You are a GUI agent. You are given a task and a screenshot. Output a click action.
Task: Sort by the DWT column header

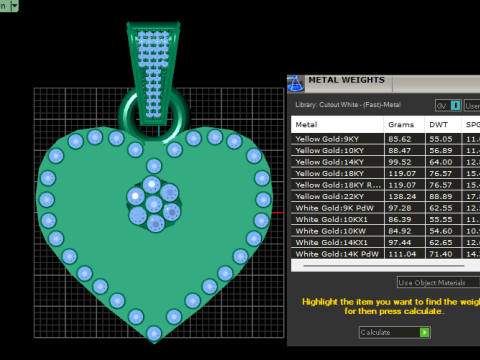coord(443,125)
